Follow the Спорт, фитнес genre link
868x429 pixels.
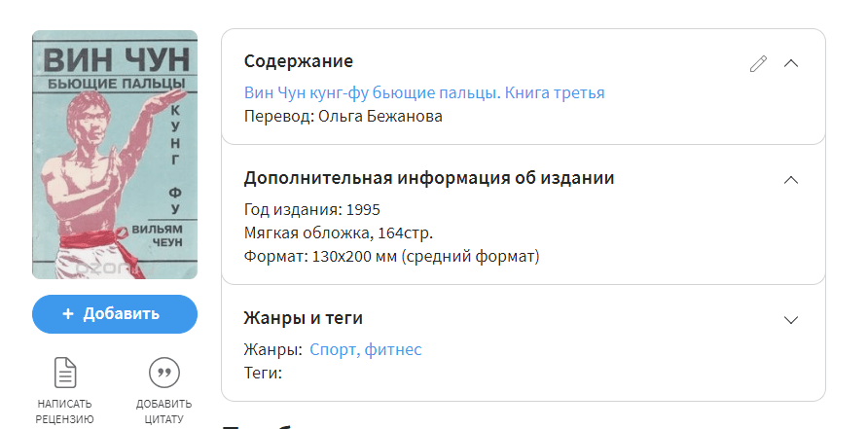pos(366,350)
